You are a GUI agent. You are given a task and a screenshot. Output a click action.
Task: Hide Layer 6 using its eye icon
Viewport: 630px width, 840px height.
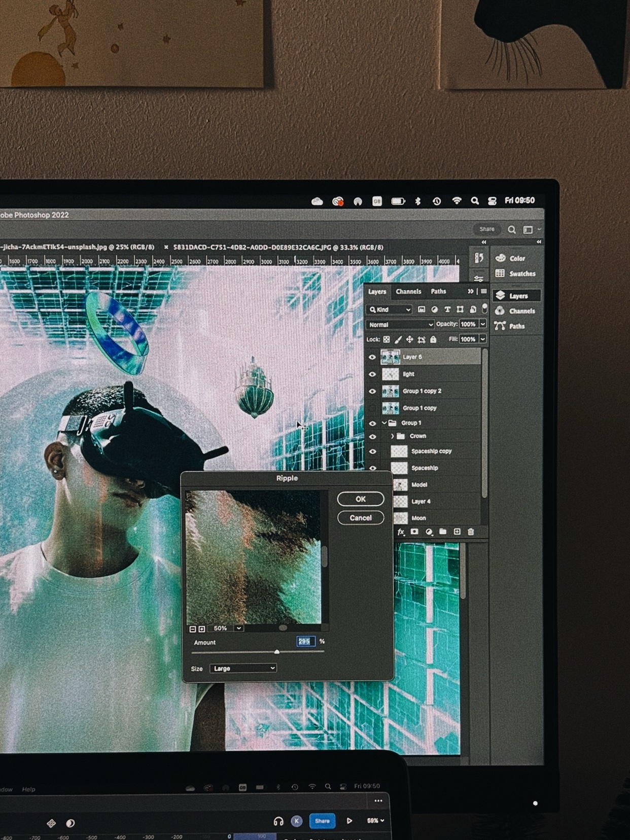372,357
